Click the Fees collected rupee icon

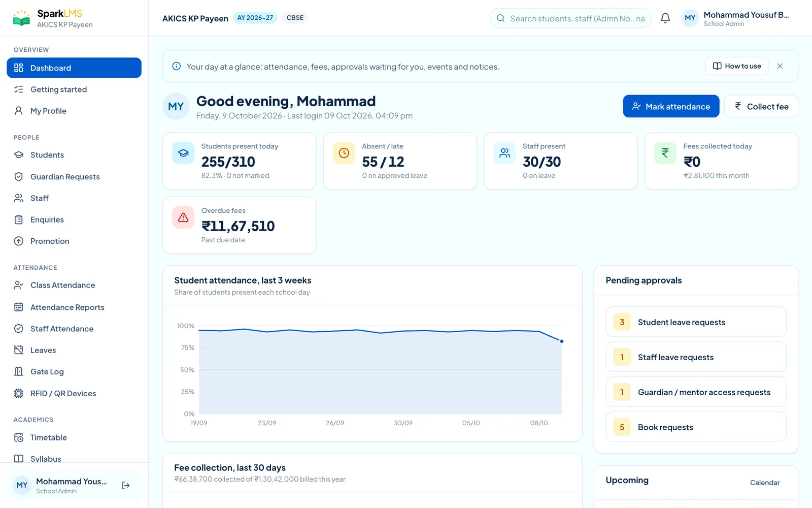click(665, 153)
